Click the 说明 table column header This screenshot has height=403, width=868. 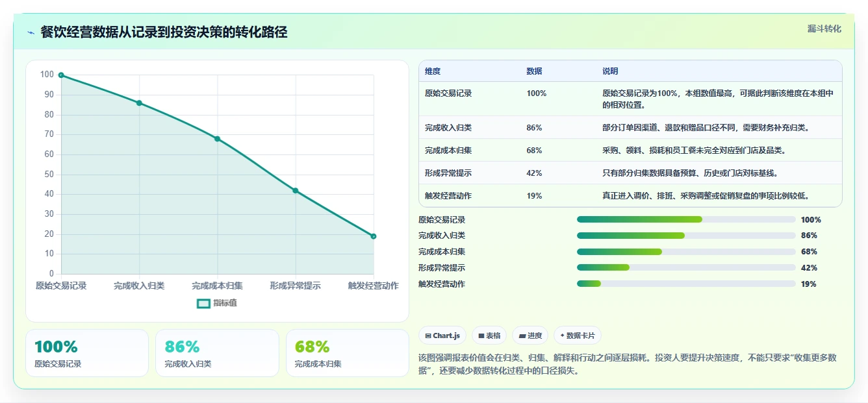click(610, 71)
